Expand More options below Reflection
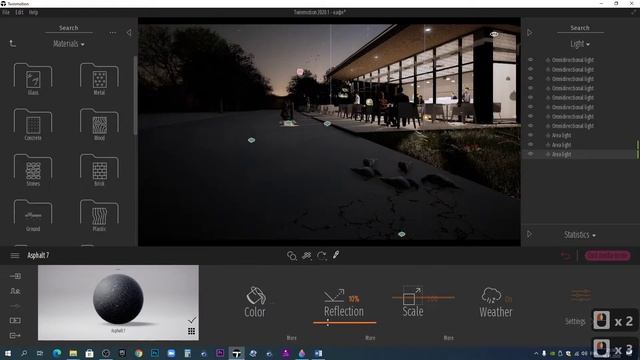Image resolution: width=640 pixels, height=360 pixels. 370,338
